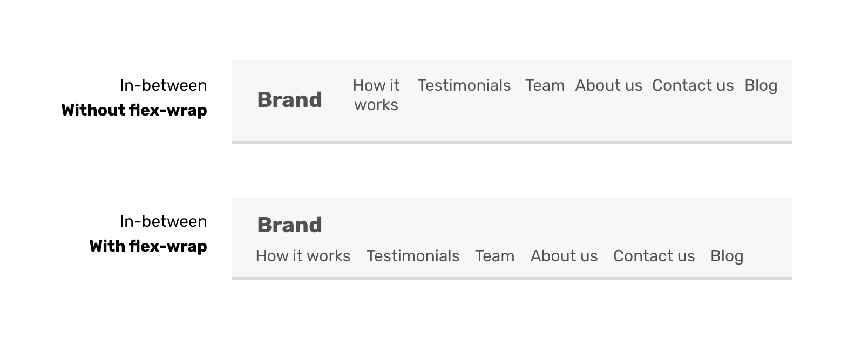Open the two-line 'How it works' link
The height and width of the screenshot is (352, 868).
(376, 95)
